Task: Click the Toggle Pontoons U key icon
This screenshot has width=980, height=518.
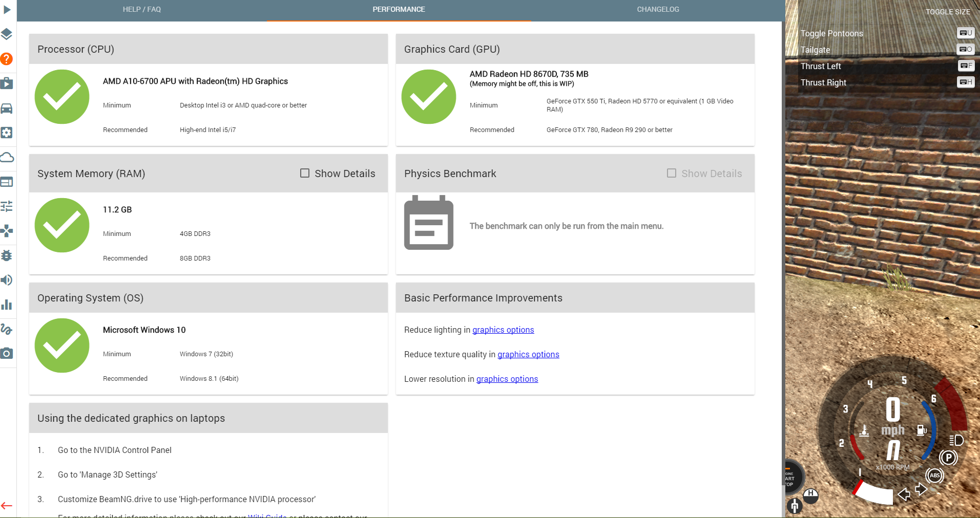Action: (966, 33)
